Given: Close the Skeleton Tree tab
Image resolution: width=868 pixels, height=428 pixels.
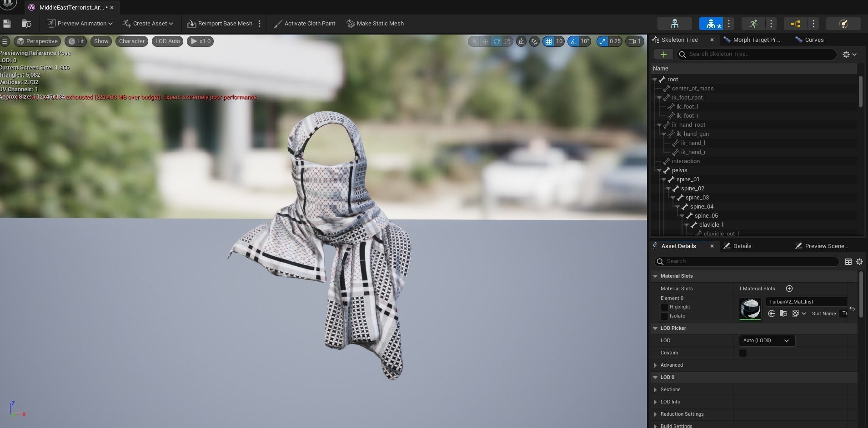Looking at the screenshot, I should [x=712, y=40].
